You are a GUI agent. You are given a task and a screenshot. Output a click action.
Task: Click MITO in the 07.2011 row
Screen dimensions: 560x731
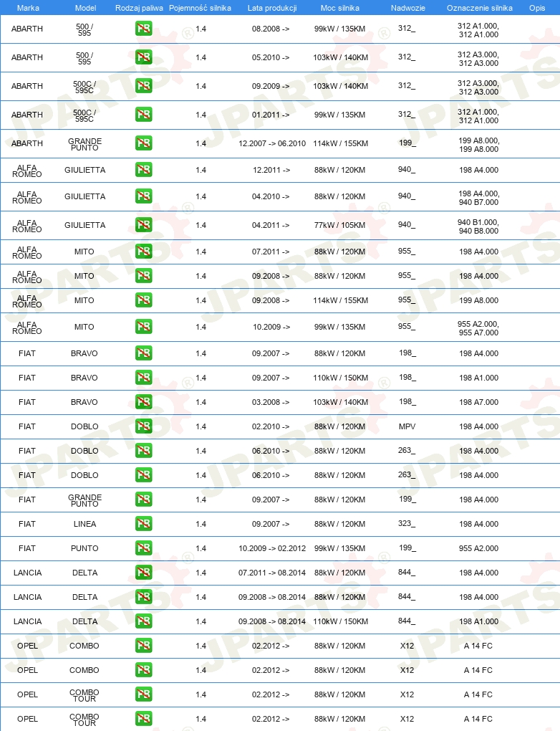coord(85,252)
